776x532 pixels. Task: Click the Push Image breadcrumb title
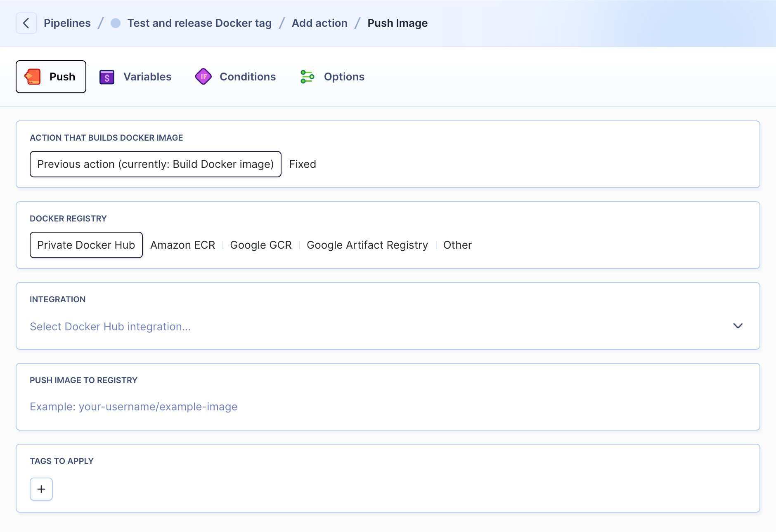click(x=397, y=23)
